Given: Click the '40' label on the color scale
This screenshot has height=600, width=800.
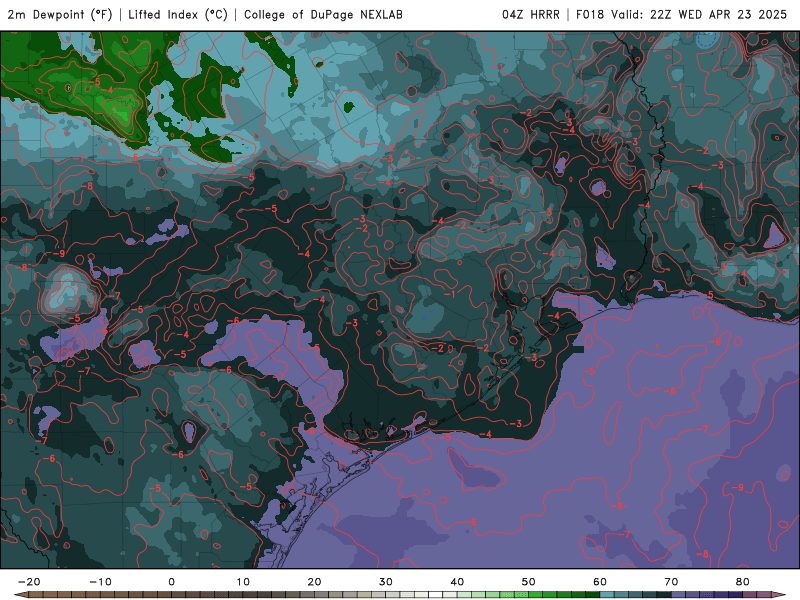Looking at the screenshot, I should coord(457,582).
